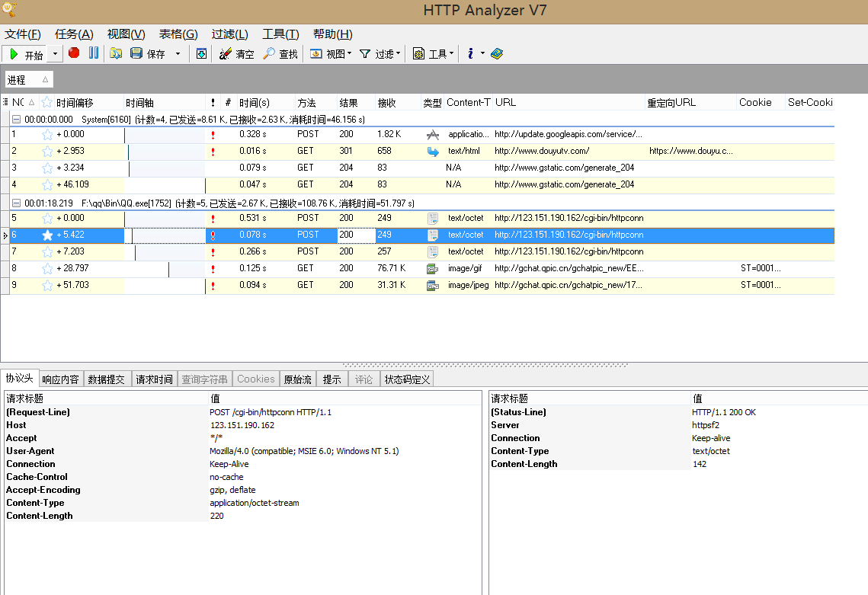Image resolution: width=868 pixels, height=595 pixels.
Task: Open the 视图(V) menu
Action: pos(127,34)
